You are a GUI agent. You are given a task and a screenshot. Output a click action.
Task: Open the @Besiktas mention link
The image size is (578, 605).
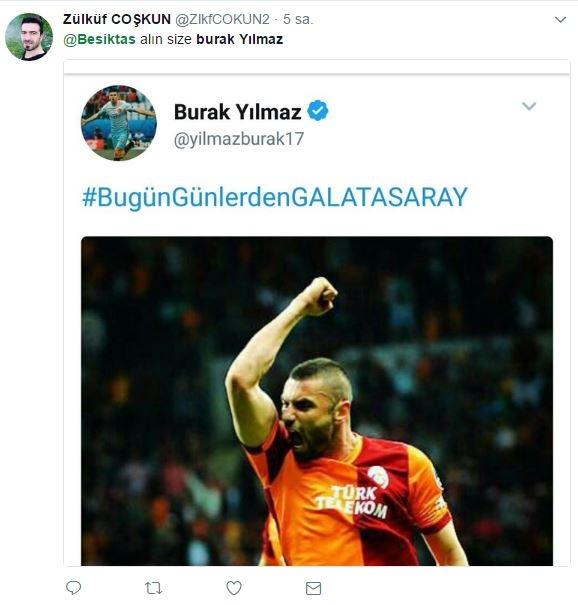pyautogui.click(x=99, y=39)
